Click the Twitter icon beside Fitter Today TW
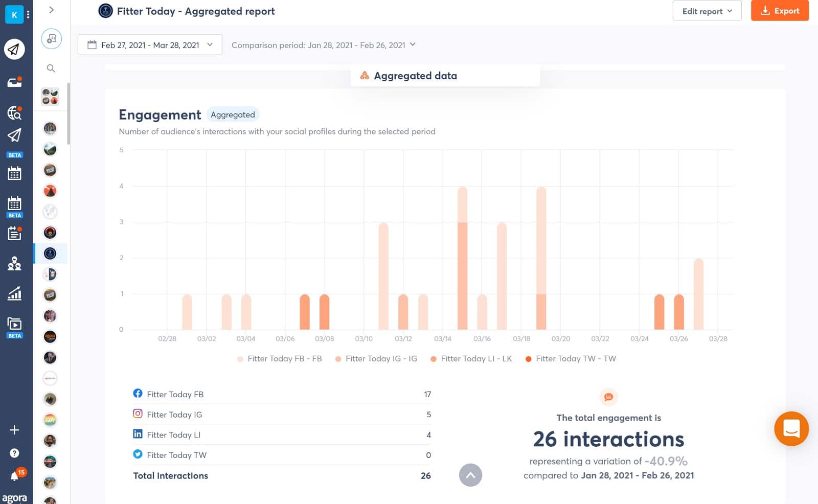 click(138, 454)
